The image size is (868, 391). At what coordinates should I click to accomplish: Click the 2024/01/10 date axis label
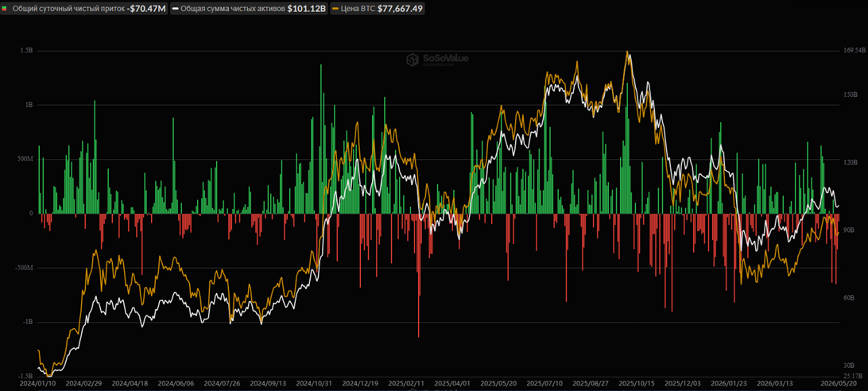pyautogui.click(x=35, y=383)
